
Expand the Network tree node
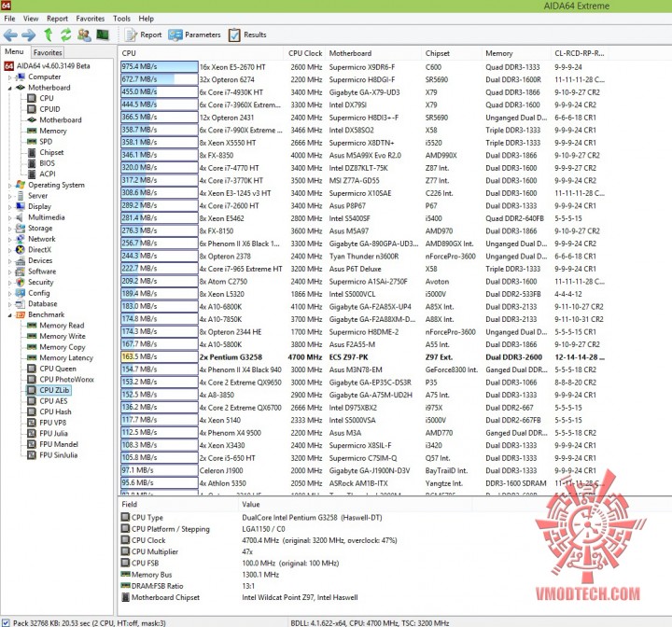click(10, 240)
